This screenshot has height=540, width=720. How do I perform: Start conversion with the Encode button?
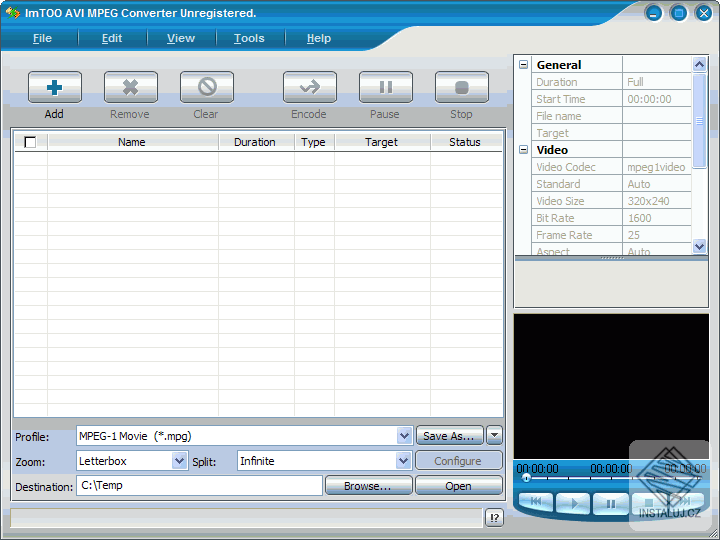tap(309, 87)
